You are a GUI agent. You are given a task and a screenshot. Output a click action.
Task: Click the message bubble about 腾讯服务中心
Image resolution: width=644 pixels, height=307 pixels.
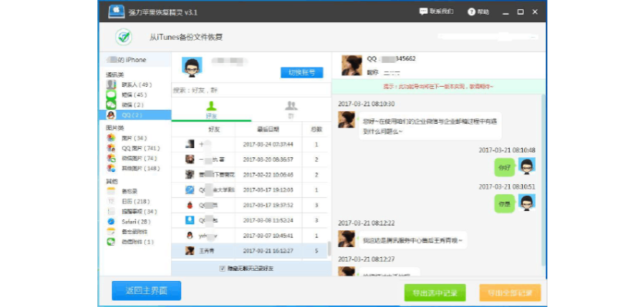point(412,240)
